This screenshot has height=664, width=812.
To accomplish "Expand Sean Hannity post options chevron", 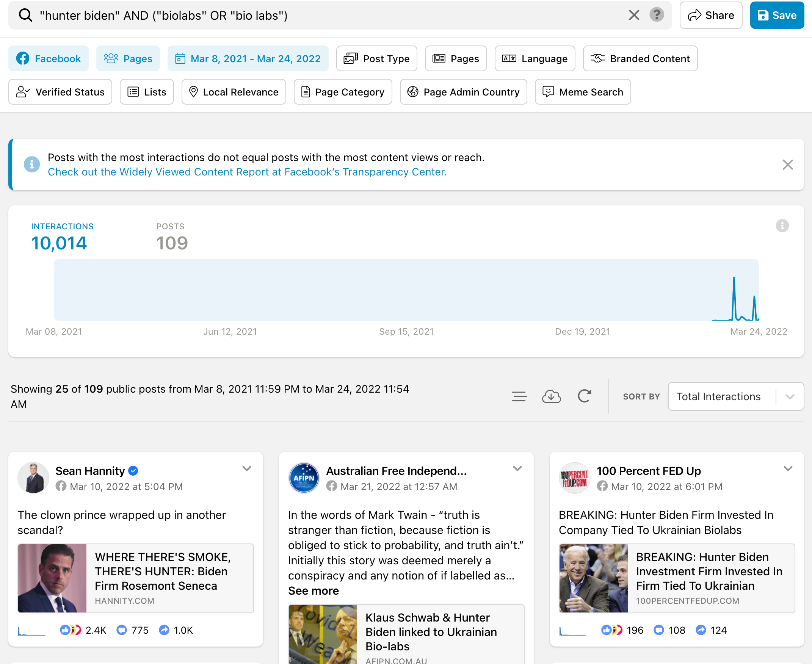I will pyautogui.click(x=247, y=468).
